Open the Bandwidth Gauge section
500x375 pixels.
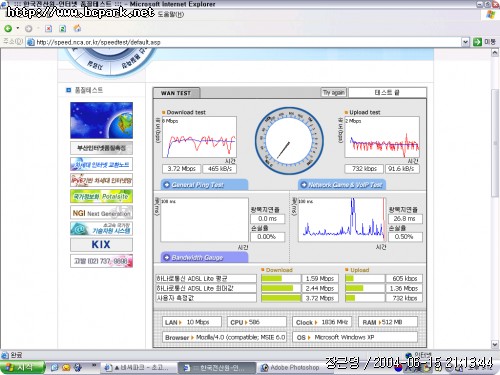[204, 257]
